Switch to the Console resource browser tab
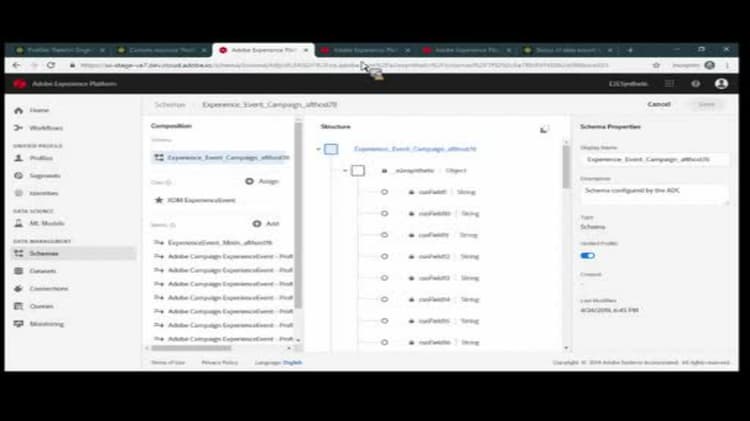750x421 pixels. click(x=162, y=50)
